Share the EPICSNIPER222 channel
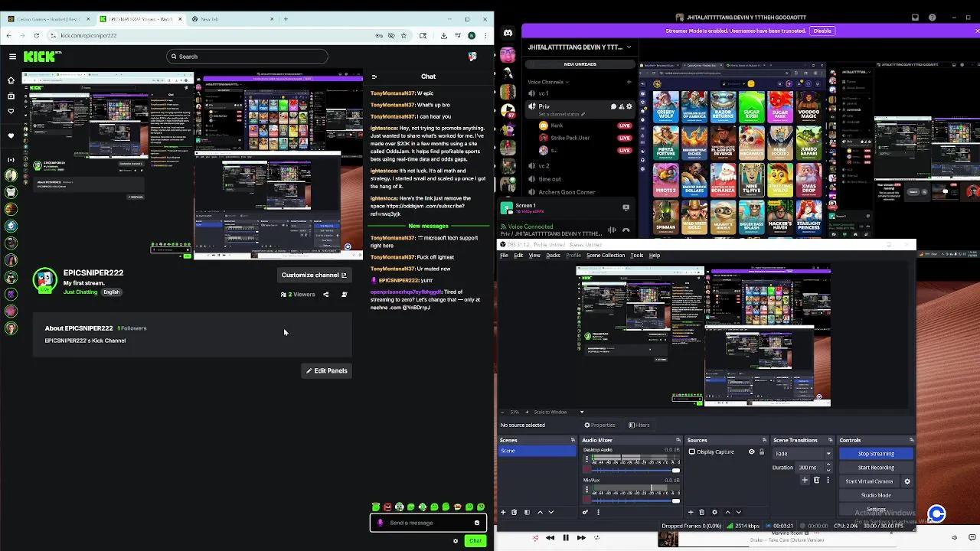 coord(325,295)
